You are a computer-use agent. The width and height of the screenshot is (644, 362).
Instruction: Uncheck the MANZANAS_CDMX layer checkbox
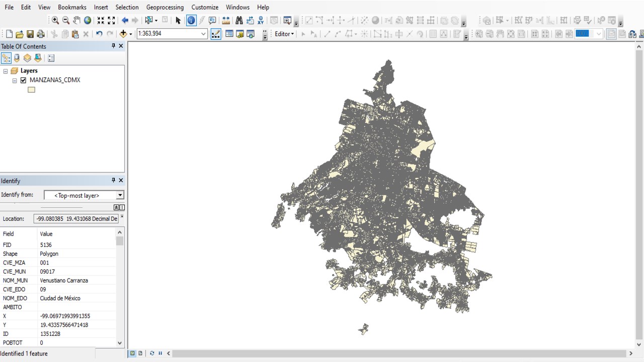coord(23,80)
